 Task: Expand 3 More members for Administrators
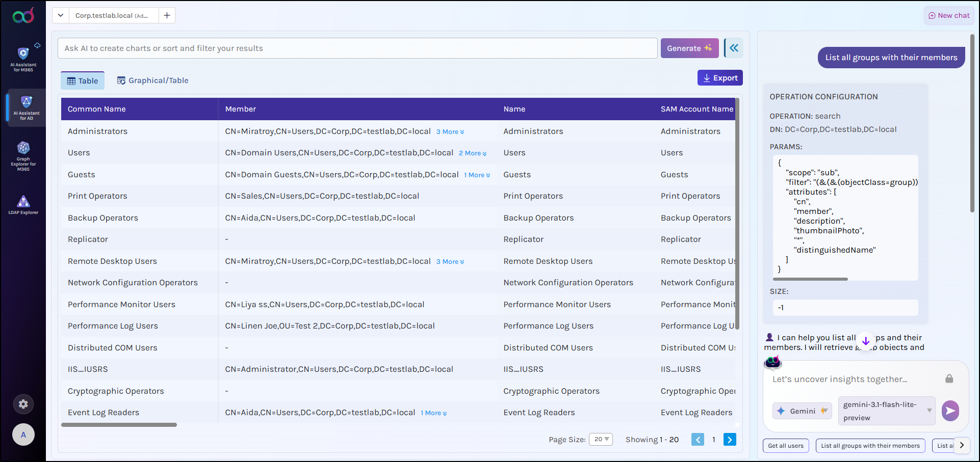(450, 132)
